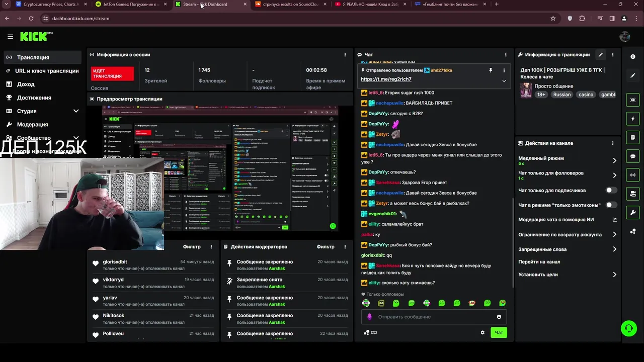Click the infinity points icon below chat
The image size is (644, 362).
[374, 332]
